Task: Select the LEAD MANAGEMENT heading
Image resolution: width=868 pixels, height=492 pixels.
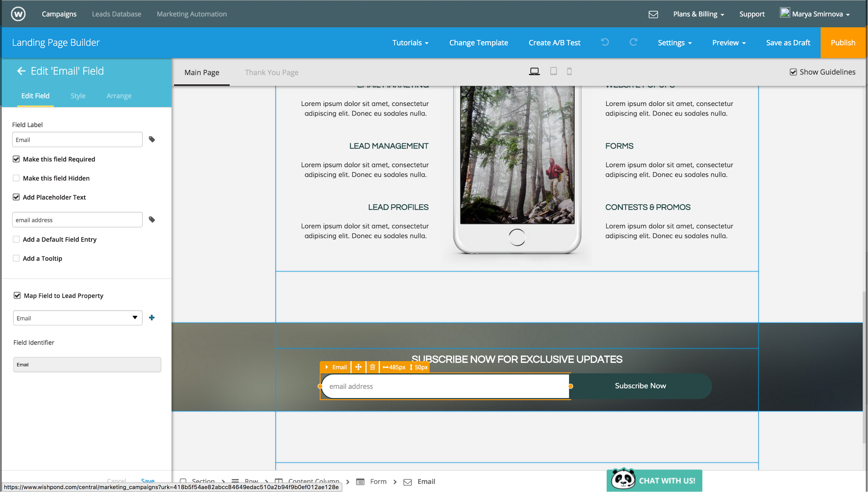Action: coord(389,146)
